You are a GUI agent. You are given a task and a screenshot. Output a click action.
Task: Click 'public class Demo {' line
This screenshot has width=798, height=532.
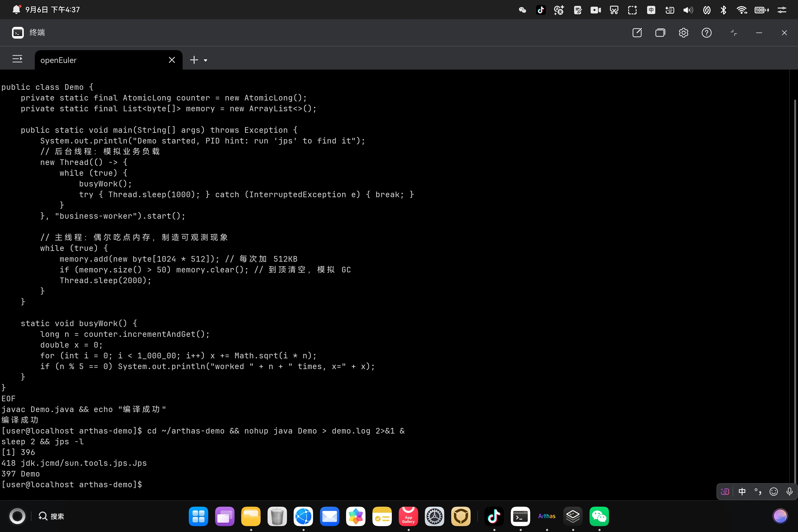coord(48,87)
